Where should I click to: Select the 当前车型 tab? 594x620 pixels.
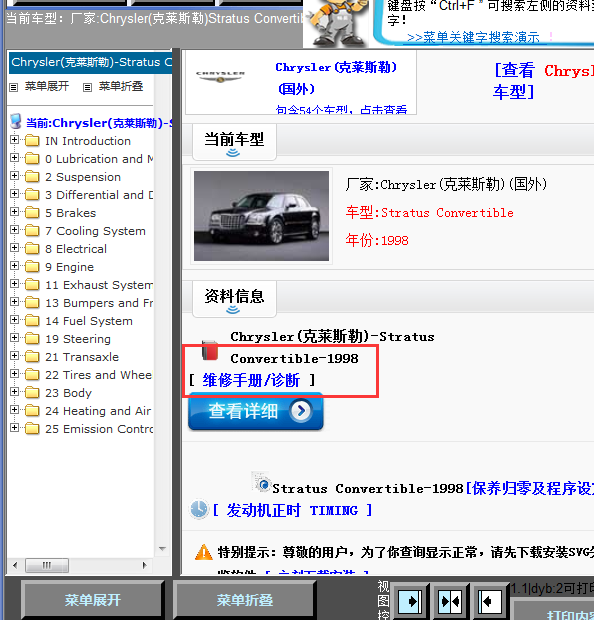click(x=234, y=142)
